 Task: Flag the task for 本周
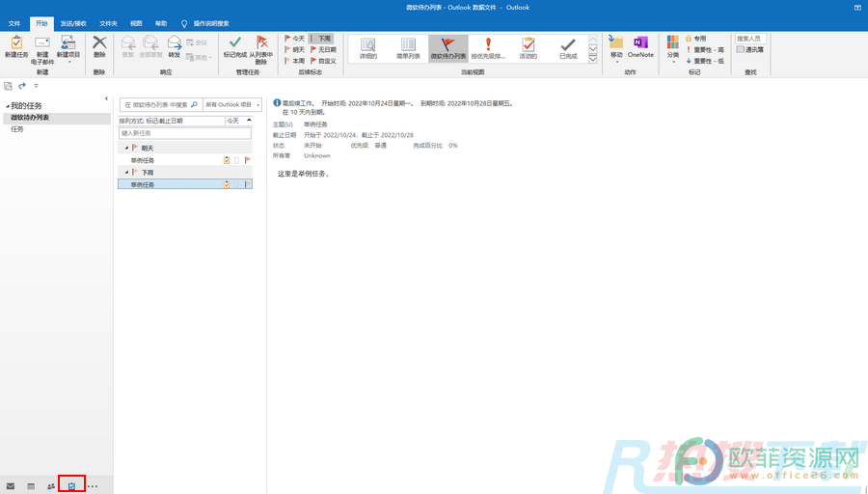point(294,61)
